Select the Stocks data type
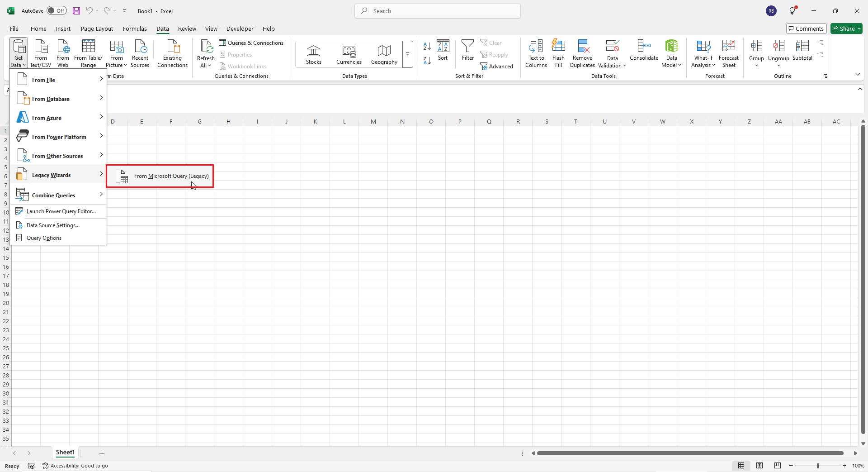The image size is (868, 472). coord(313,54)
